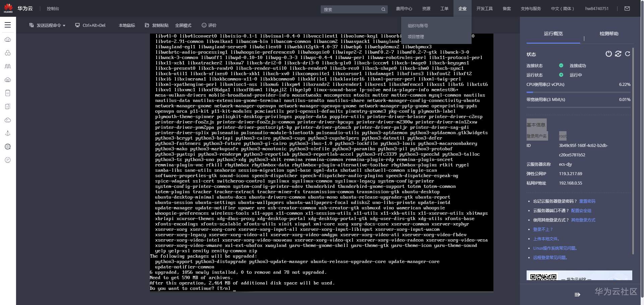Screen dimensions: 644x305
Task: Click the server name ecs-djy
Action: [566, 164]
